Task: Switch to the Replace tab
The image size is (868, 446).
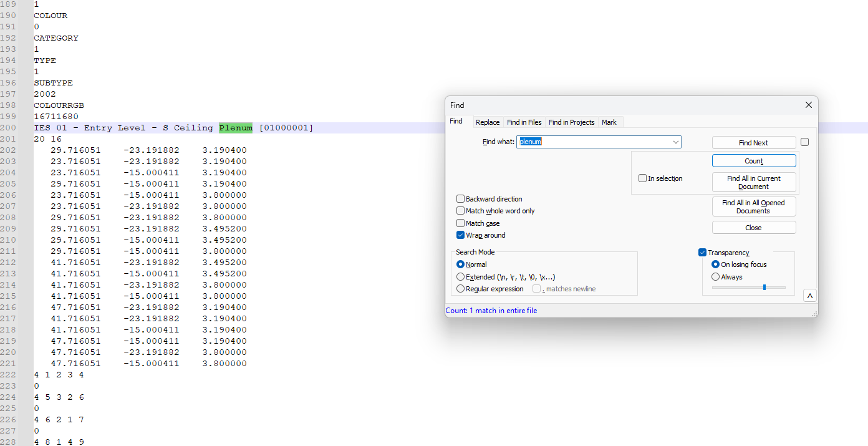Action: point(487,122)
